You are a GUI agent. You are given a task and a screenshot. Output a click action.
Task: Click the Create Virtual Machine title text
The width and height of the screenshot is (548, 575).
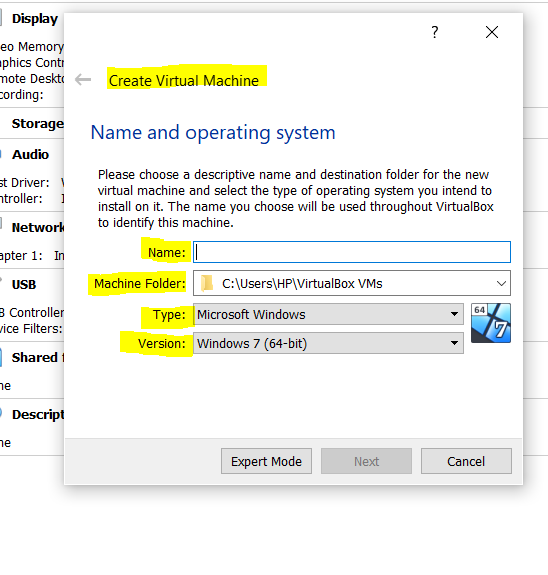coord(184,81)
